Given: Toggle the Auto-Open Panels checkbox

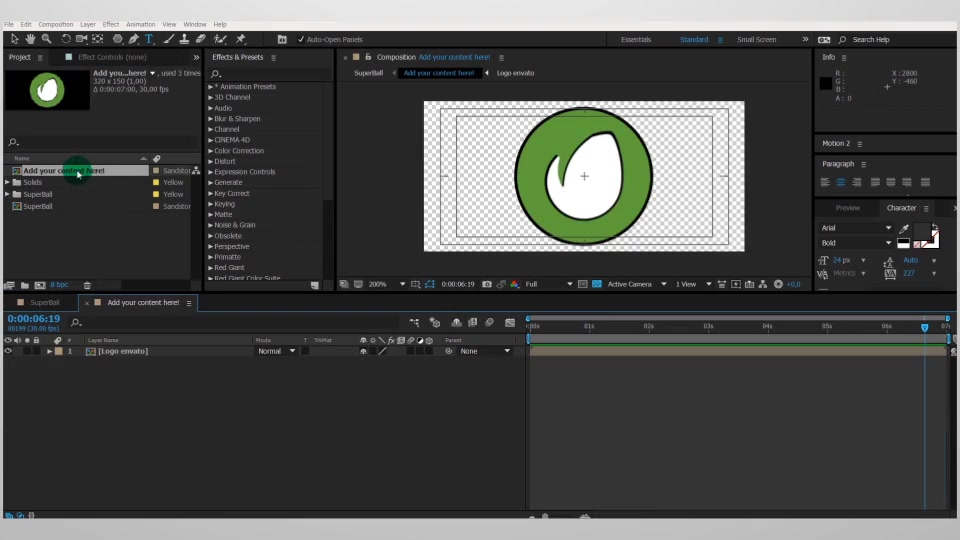Looking at the screenshot, I should tap(301, 39).
